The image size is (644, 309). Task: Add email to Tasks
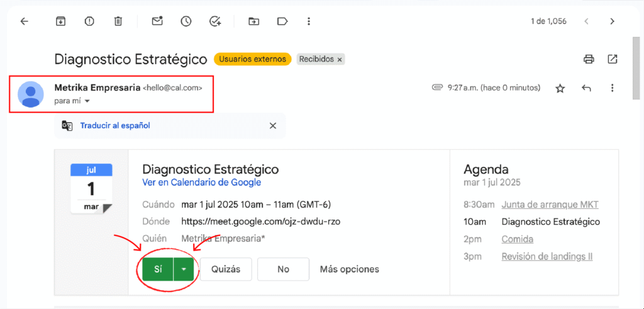[x=215, y=21]
